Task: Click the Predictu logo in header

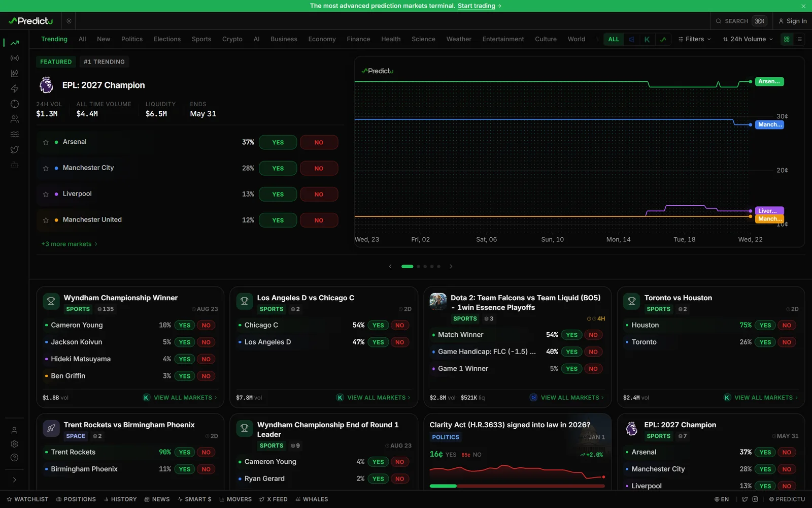Action: pos(30,21)
